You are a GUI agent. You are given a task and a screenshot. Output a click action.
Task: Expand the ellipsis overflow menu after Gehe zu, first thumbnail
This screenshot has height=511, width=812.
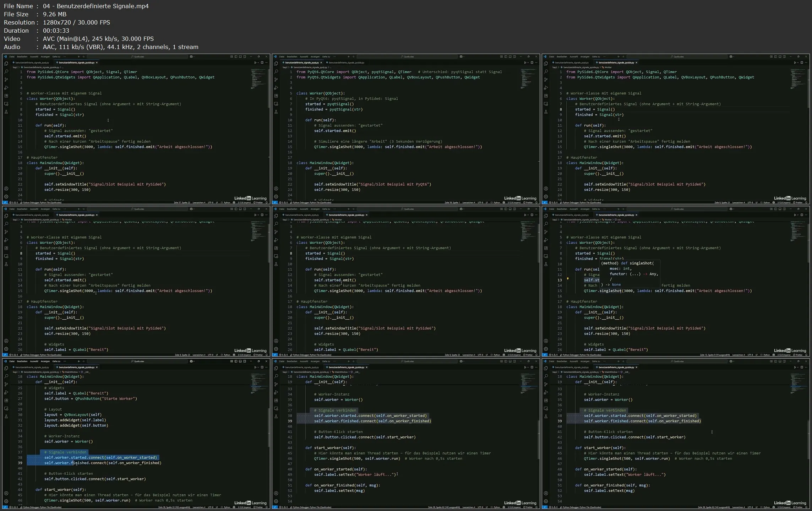64,56
